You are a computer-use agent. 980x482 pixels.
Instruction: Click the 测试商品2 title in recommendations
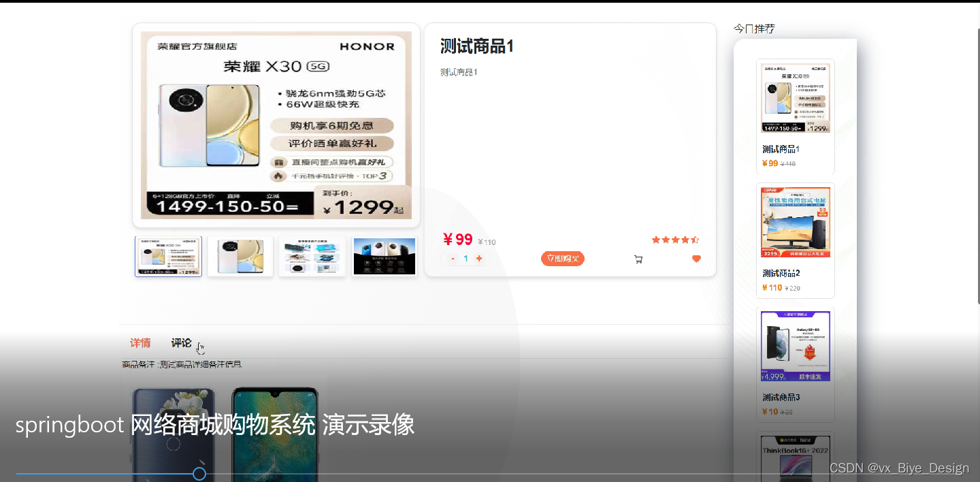coord(781,273)
